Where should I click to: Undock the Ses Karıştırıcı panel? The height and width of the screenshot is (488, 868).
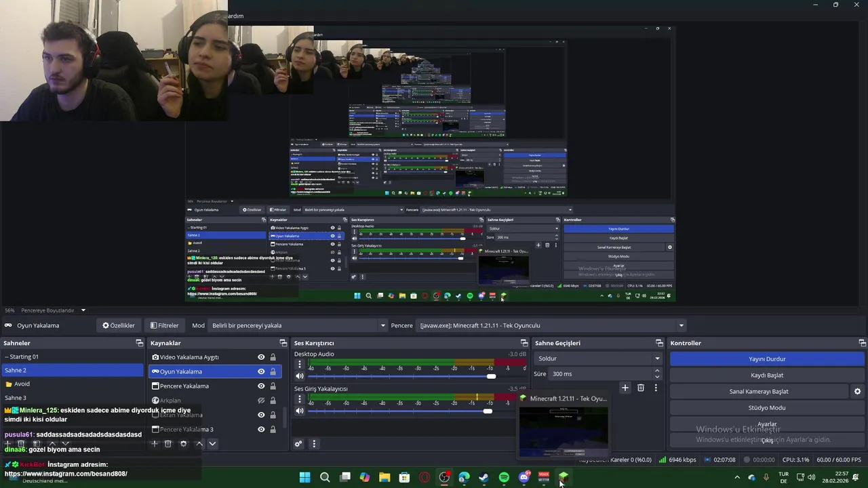click(524, 343)
